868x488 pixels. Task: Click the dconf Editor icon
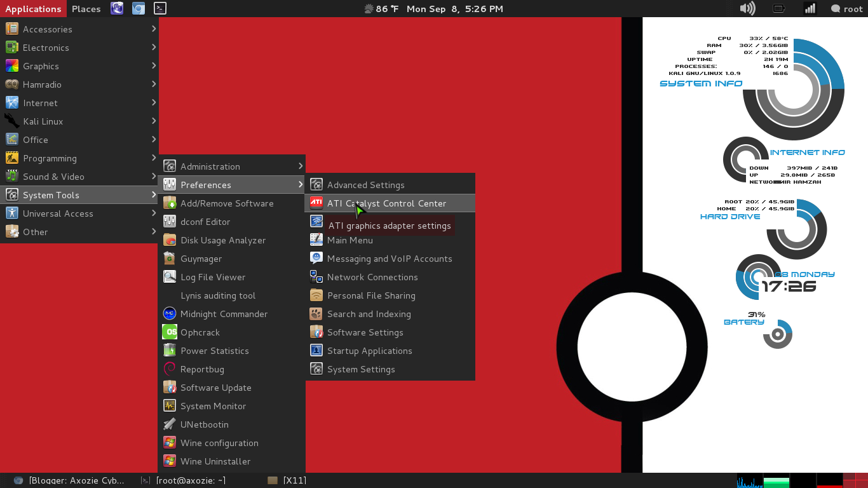170,222
